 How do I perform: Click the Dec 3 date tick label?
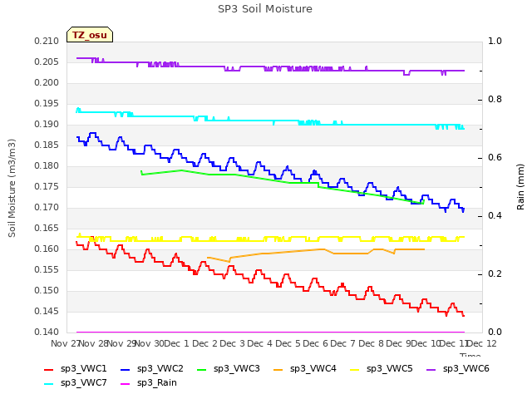(x=233, y=343)
